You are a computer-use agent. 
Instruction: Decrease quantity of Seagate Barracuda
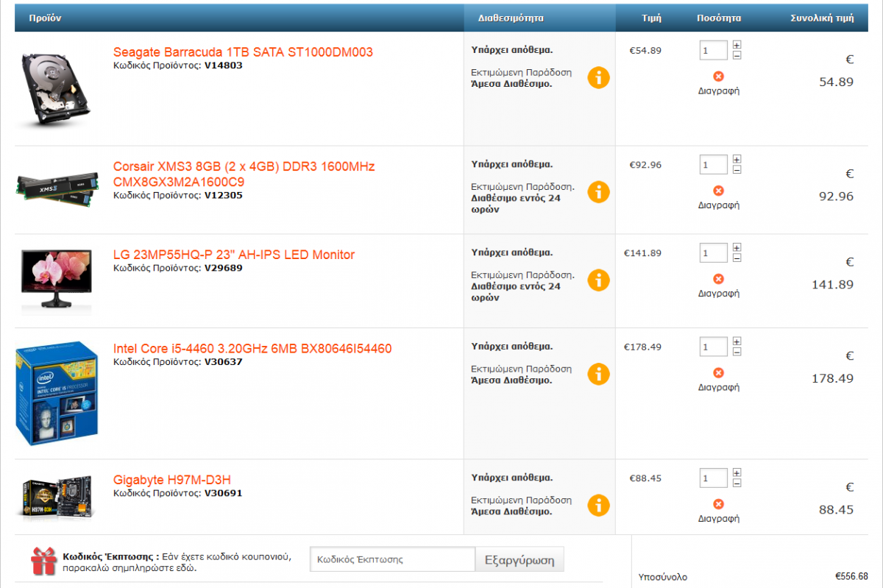[x=737, y=55]
